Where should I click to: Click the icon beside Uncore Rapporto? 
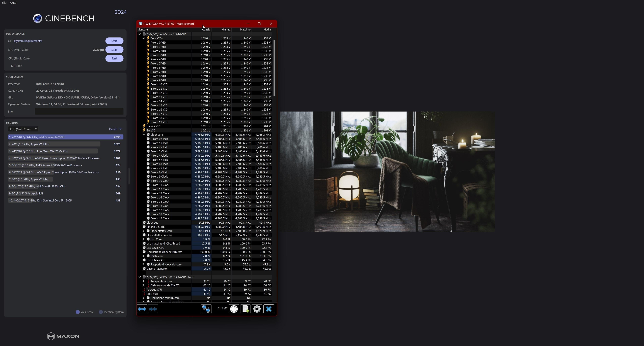click(144, 269)
